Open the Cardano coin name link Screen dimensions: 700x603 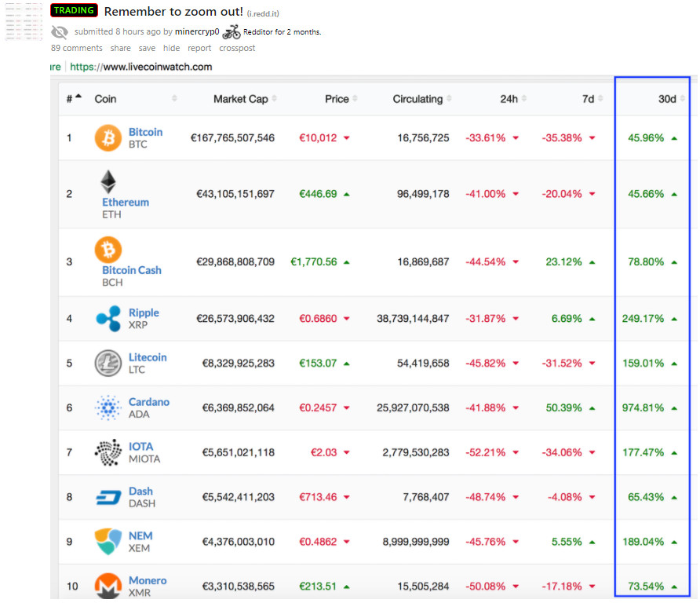coord(149,401)
